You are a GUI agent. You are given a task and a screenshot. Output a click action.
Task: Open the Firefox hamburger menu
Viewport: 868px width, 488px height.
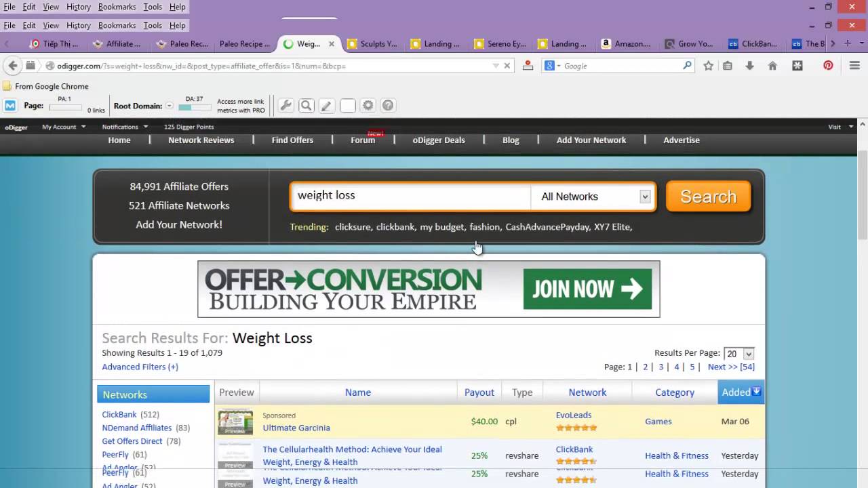pos(854,66)
